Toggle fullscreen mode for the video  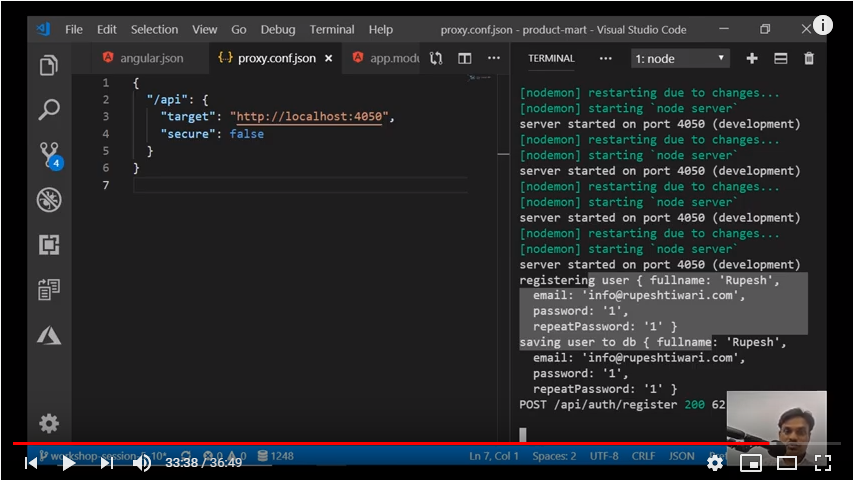pos(822,462)
